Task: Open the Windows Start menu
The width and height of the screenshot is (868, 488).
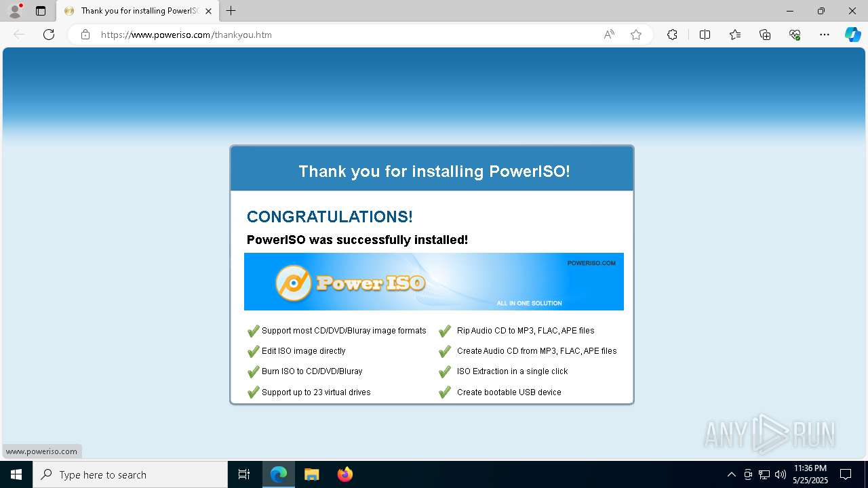Action: [16, 474]
